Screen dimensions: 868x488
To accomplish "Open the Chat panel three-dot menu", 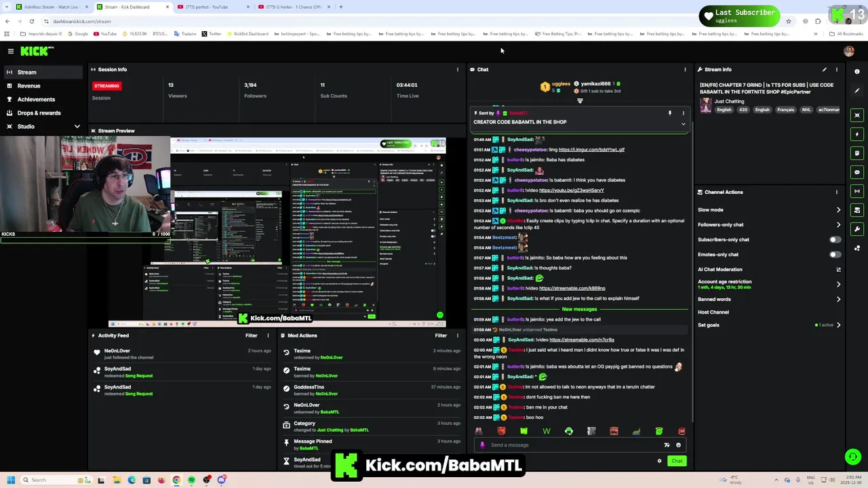I will (x=685, y=69).
